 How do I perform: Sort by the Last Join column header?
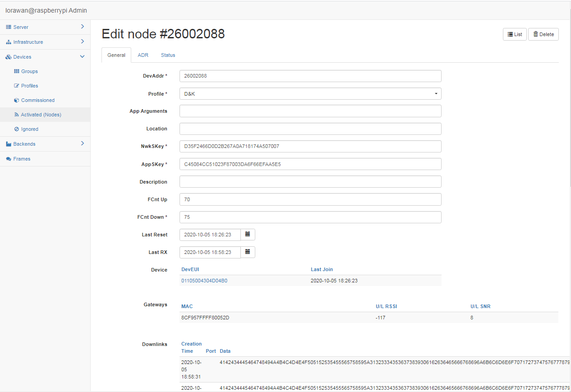322,269
